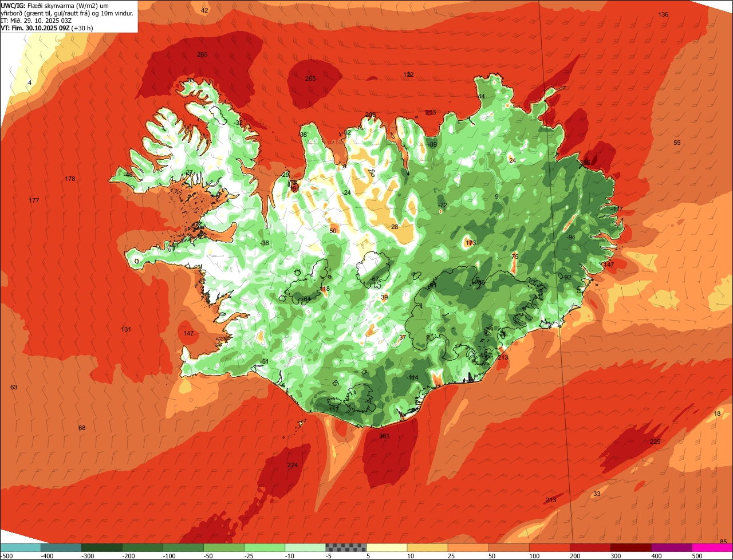
Task: Click the map value '55' in the eastern ocean
Action: click(x=677, y=143)
